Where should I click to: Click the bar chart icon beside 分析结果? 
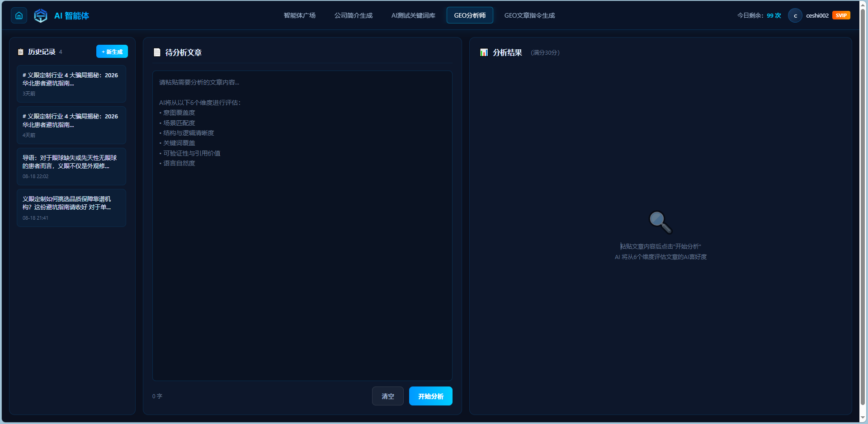pyautogui.click(x=484, y=52)
